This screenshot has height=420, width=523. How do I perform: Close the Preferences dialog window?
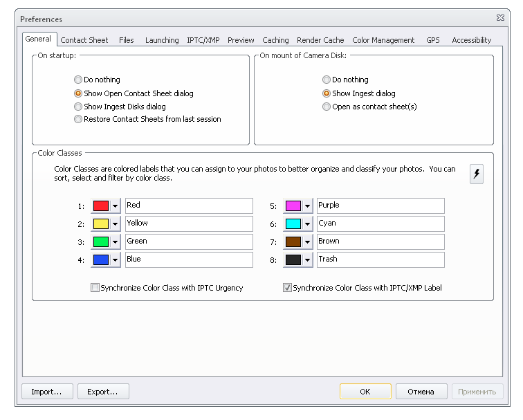500,18
